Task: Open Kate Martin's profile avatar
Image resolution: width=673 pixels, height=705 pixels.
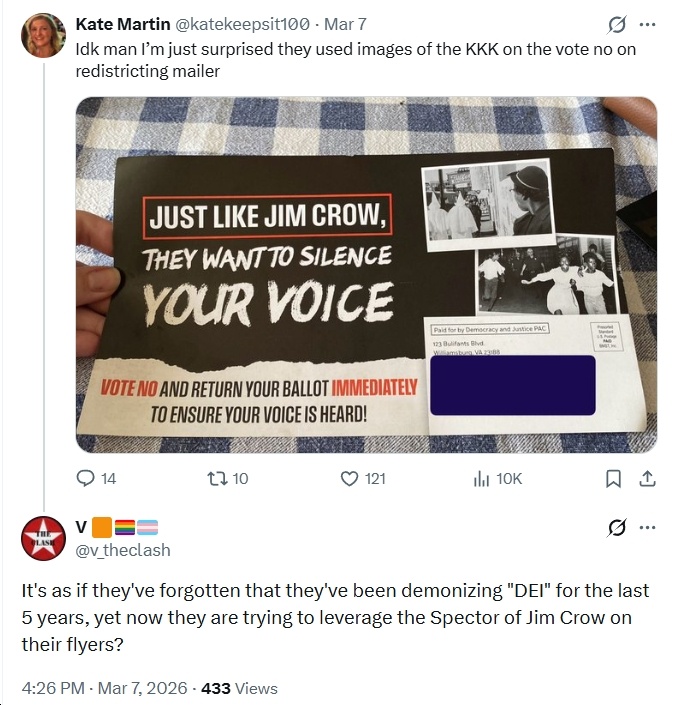Action: (x=44, y=35)
